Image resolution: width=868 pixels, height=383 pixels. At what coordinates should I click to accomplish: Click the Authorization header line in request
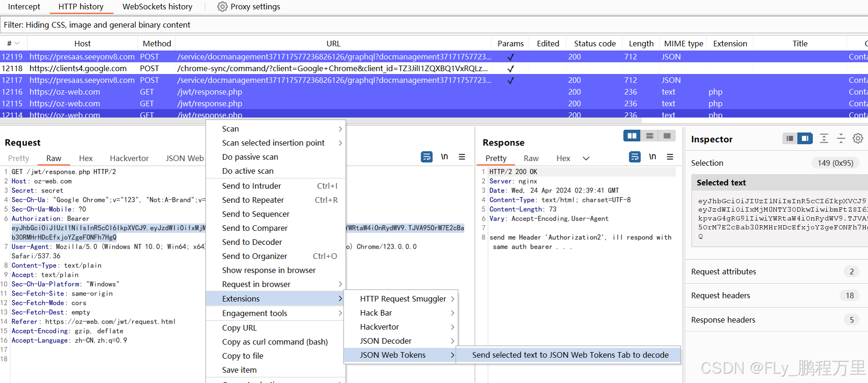[x=51, y=219]
